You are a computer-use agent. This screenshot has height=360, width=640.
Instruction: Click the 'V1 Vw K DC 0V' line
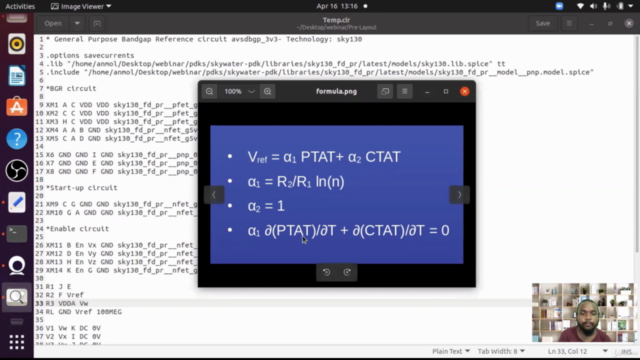coord(73,328)
